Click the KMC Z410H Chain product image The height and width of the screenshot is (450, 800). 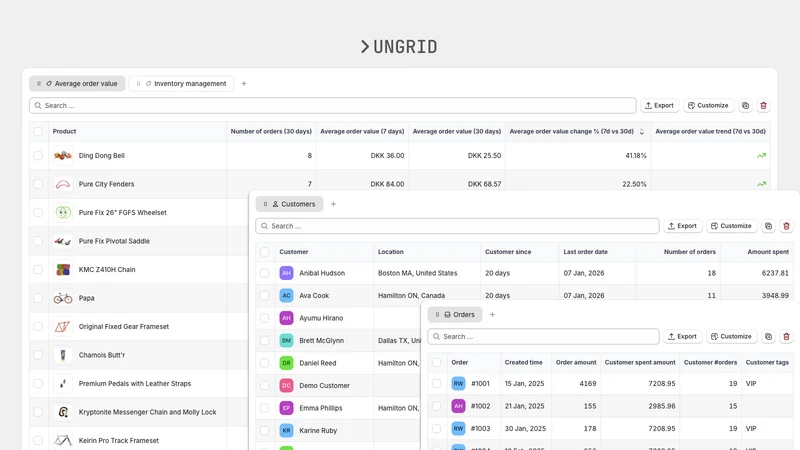click(63, 269)
